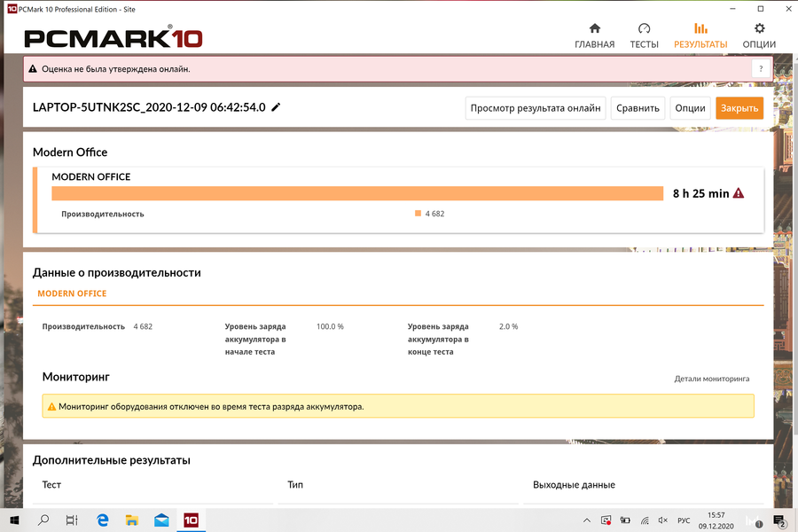This screenshot has height=532, width=798.
Task: Click the red warning triangle next to 8 h 25 min
Action: click(739, 193)
